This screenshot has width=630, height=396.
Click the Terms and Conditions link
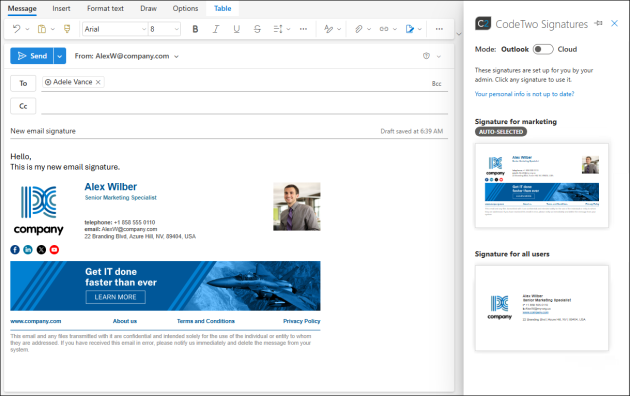206,321
